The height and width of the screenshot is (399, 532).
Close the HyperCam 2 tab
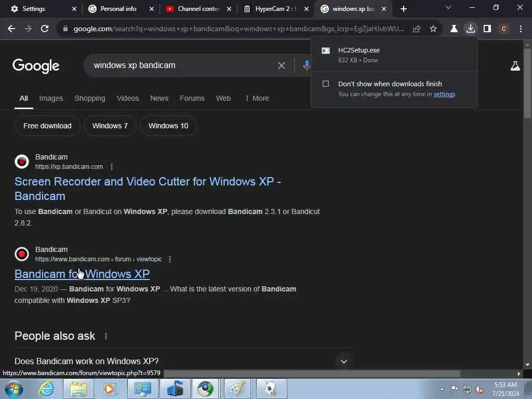(x=307, y=9)
